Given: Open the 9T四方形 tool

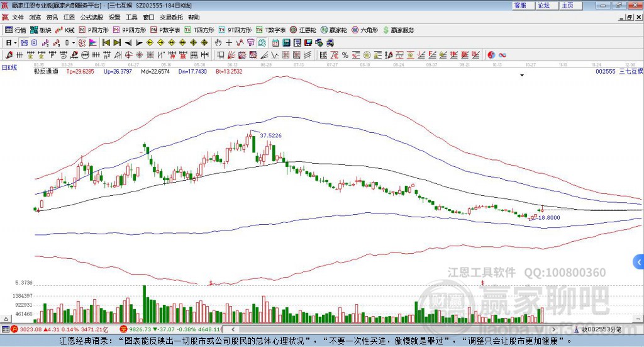Looking at the screenshot, I should tap(235, 30).
